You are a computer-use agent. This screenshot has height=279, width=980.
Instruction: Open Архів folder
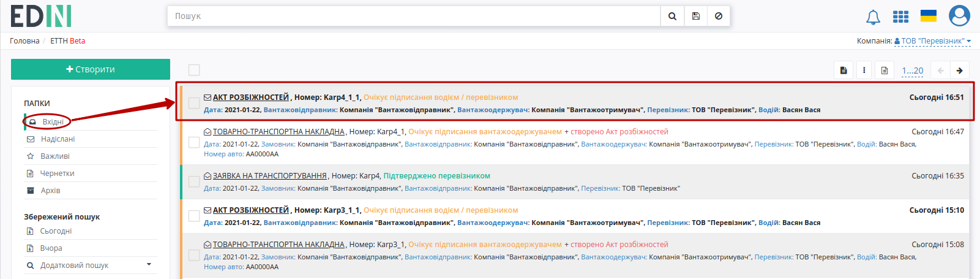(x=50, y=191)
